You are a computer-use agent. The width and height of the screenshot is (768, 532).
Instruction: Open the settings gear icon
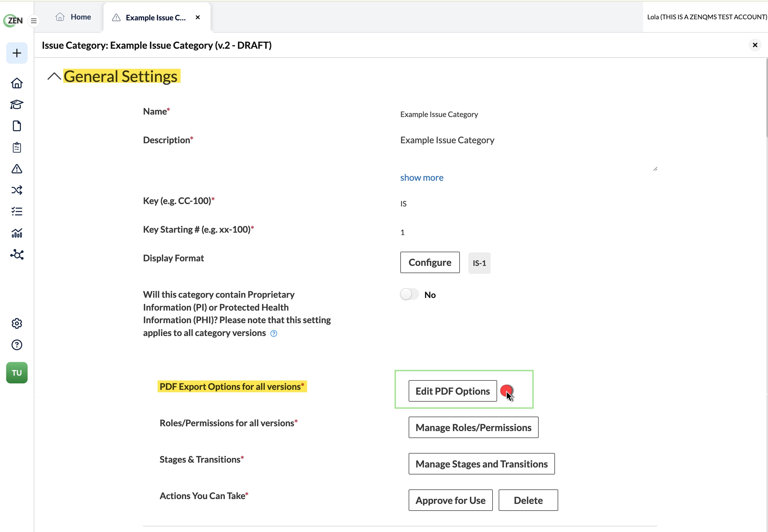17,323
